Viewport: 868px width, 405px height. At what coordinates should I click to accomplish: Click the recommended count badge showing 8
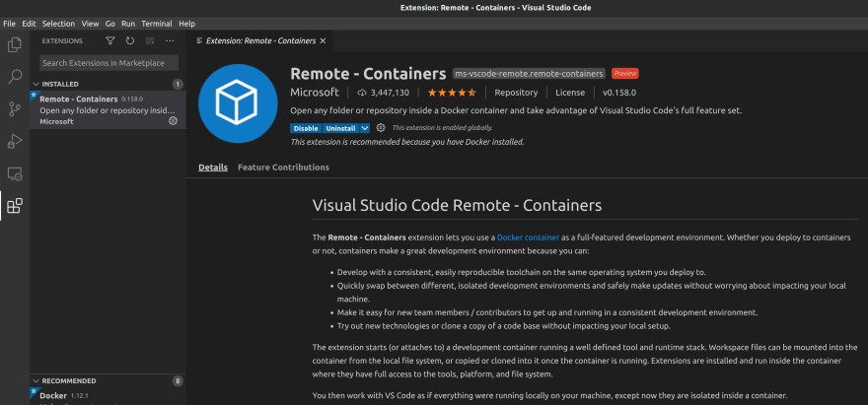[178, 380]
